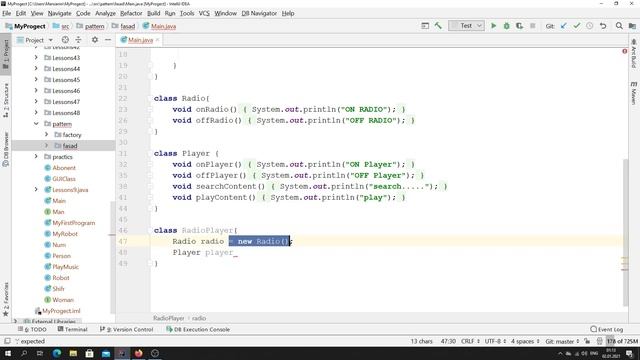
Task: Open Firefox from taskbar
Action: click(x=138, y=353)
